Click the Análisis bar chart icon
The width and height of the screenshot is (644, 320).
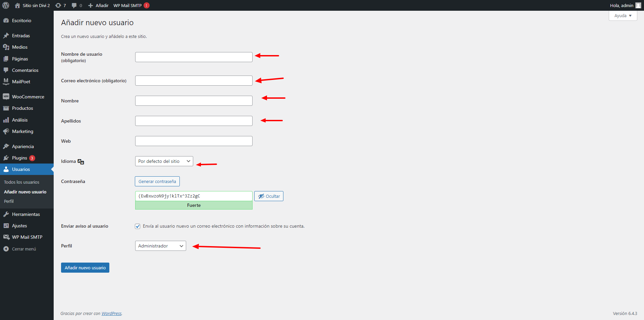pyautogui.click(x=6, y=120)
